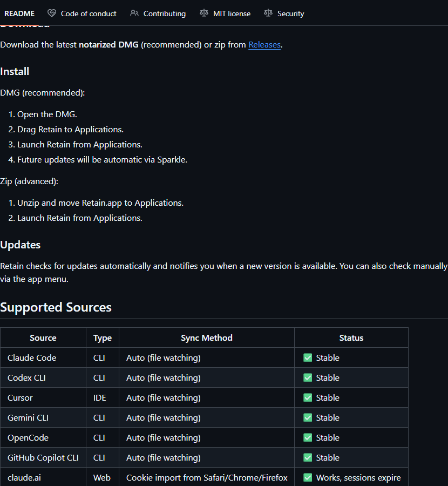Click the scale icon beside MIT license
Image resolution: width=448 pixels, height=486 pixels.
[204, 13]
